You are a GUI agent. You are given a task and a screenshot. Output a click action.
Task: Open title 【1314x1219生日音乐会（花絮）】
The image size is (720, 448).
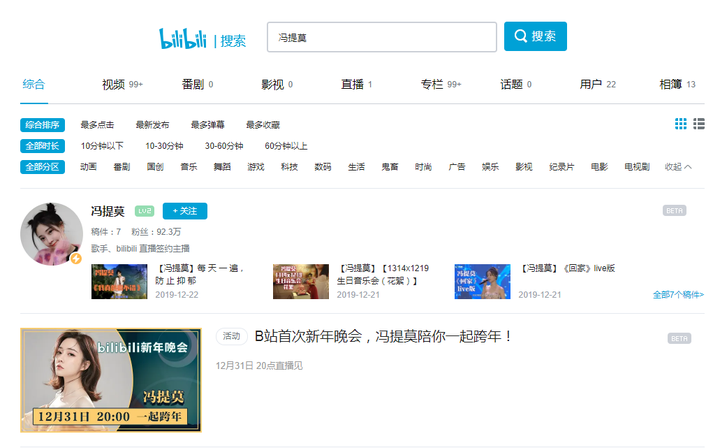point(383,274)
